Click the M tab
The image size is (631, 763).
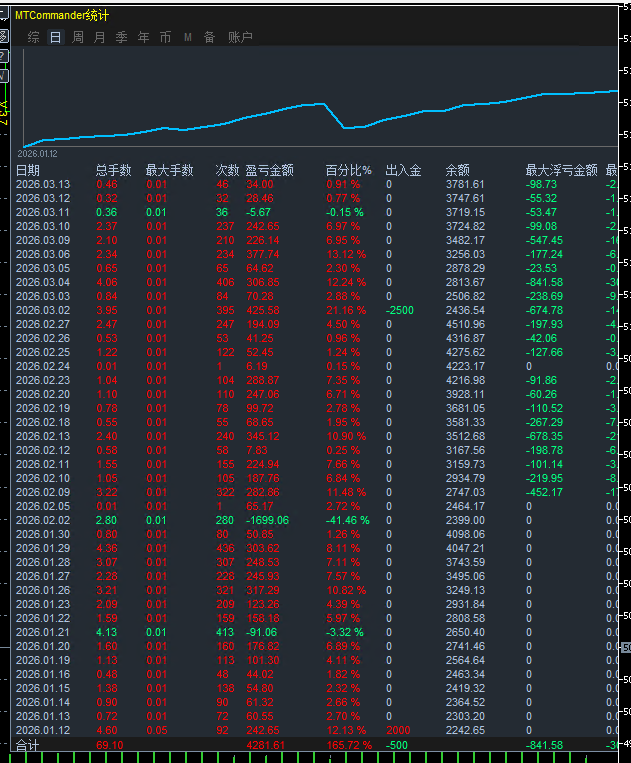188,37
